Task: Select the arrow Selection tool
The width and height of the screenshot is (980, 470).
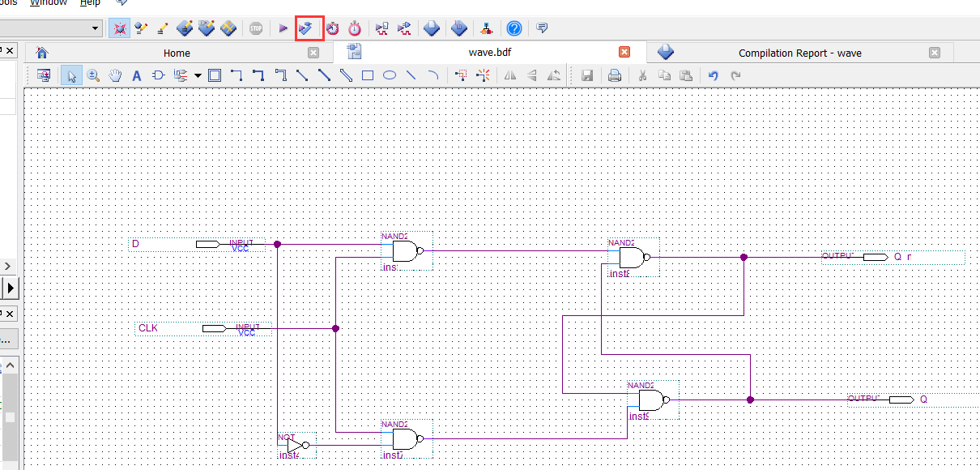Action: click(71, 76)
